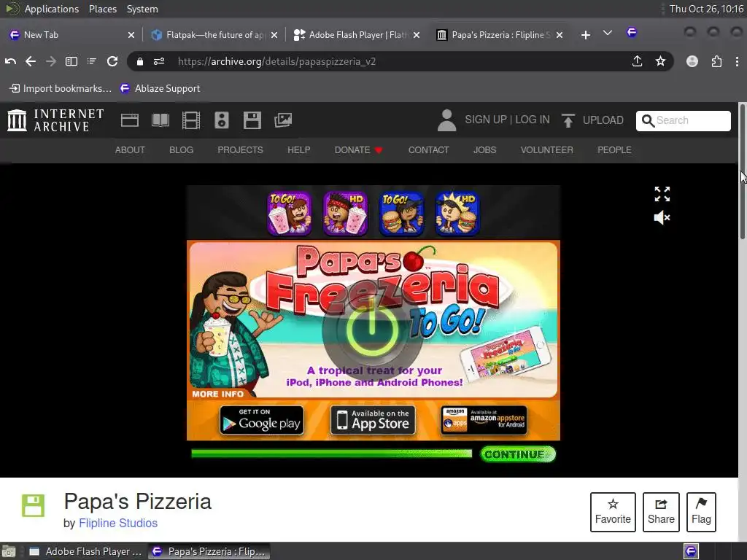Open the CONTACT menu item
This screenshot has width=747, height=560.
click(x=428, y=150)
